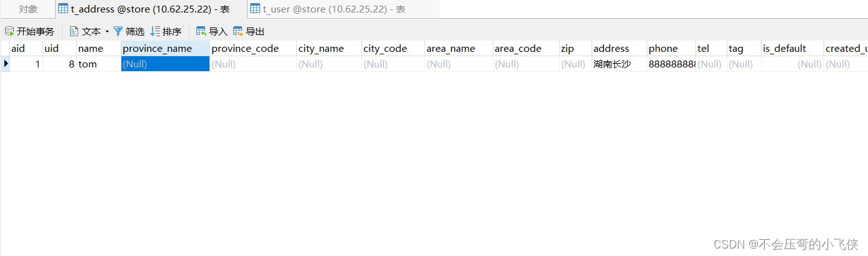This screenshot has height=256, width=868.
Task: Click the address column header
Action: click(x=619, y=48)
